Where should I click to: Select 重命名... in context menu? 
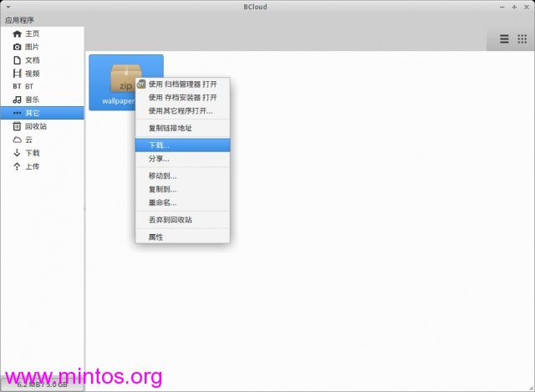(x=182, y=202)
